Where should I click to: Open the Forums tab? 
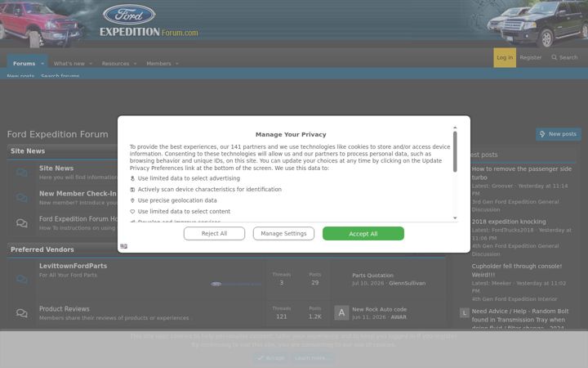[24, 64]
